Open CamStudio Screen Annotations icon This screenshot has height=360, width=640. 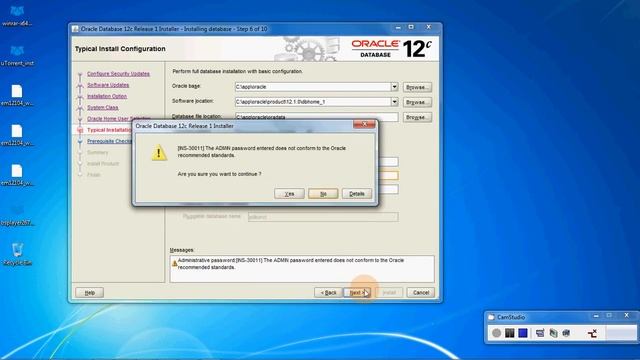tap(553, 333)
